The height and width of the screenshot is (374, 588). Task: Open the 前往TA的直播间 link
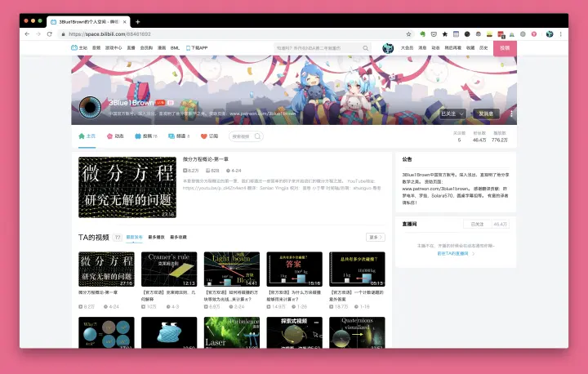click(x=455, y=254)
